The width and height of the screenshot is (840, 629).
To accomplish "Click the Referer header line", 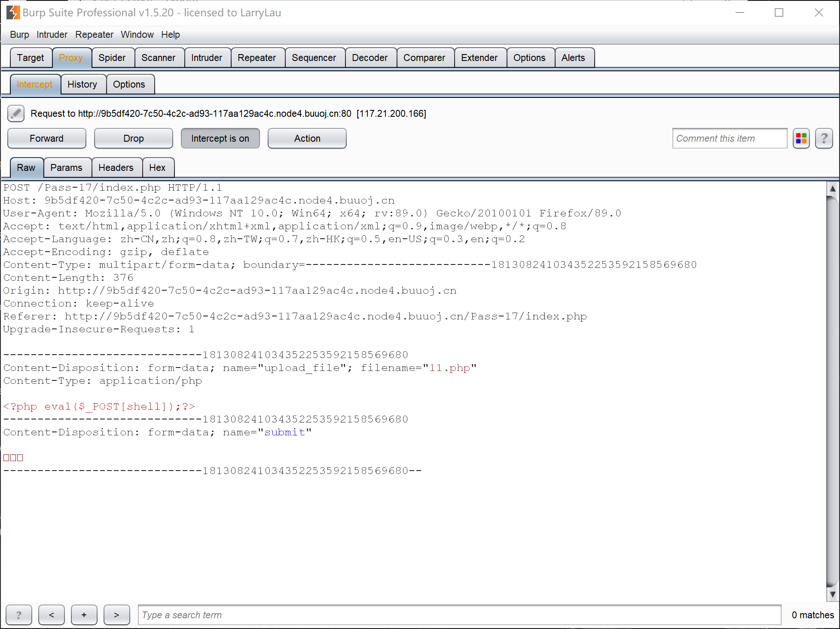I will click(x=295, y=316).
